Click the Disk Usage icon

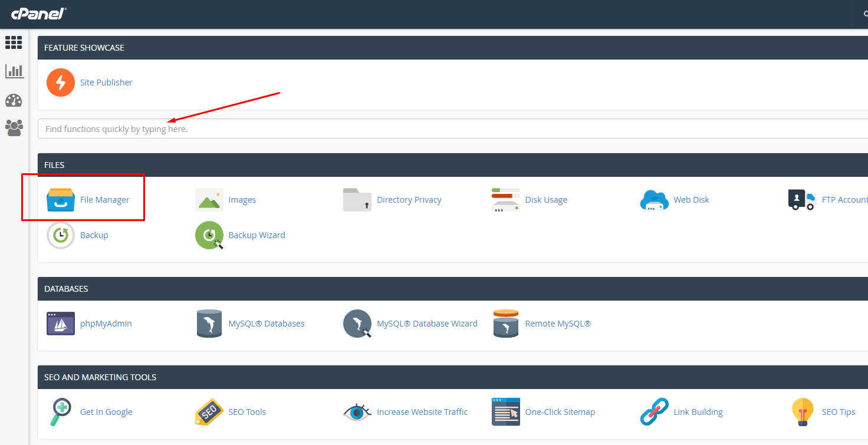pyautogui.click(x=506, y=200)
